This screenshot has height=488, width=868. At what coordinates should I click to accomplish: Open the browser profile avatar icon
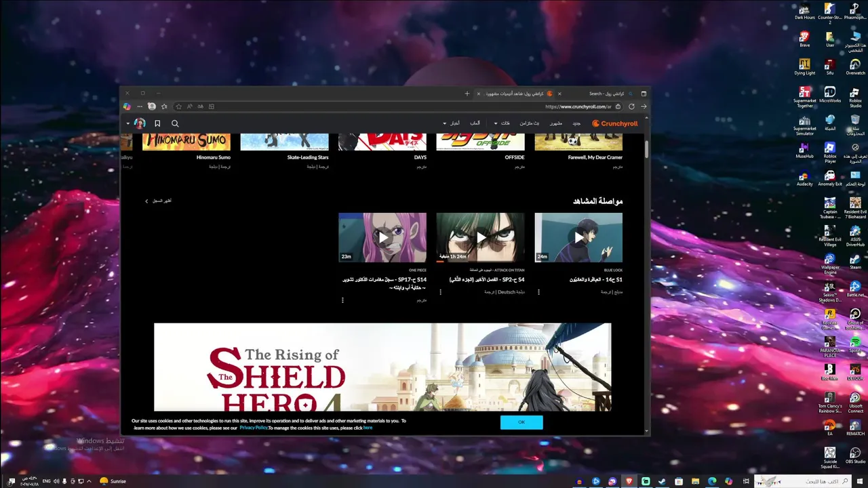[152, 106]
